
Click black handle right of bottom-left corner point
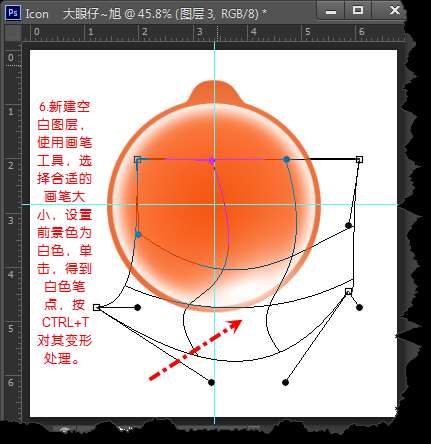137,307
